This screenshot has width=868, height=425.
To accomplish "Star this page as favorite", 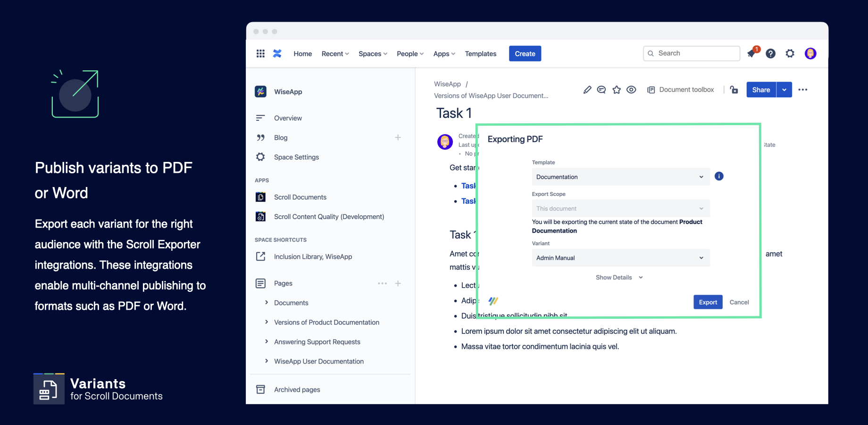I will click(x=617, y=90).
